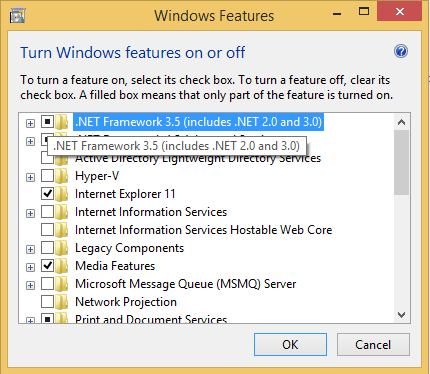Click the folder icon beside Network Projection
This screenshot has height=374, width=430.
62,302
